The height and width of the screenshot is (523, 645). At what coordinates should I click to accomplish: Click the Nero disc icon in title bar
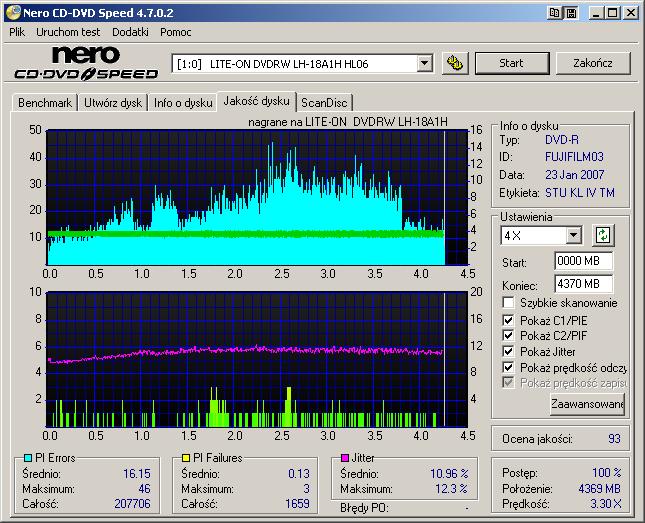pos(14,12)
